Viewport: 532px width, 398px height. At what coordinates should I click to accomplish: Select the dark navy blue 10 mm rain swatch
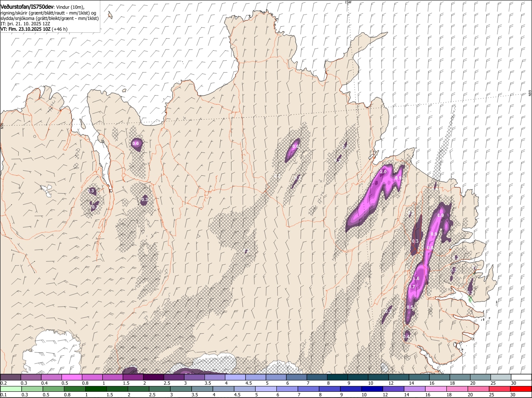point(372,389)
